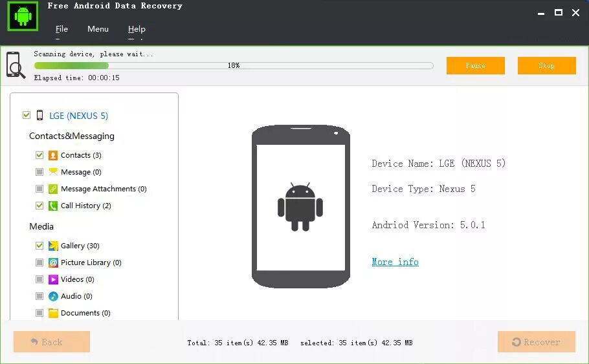Click the Message Attachments paperclip icon
The image size is (589, 364).
53,189
